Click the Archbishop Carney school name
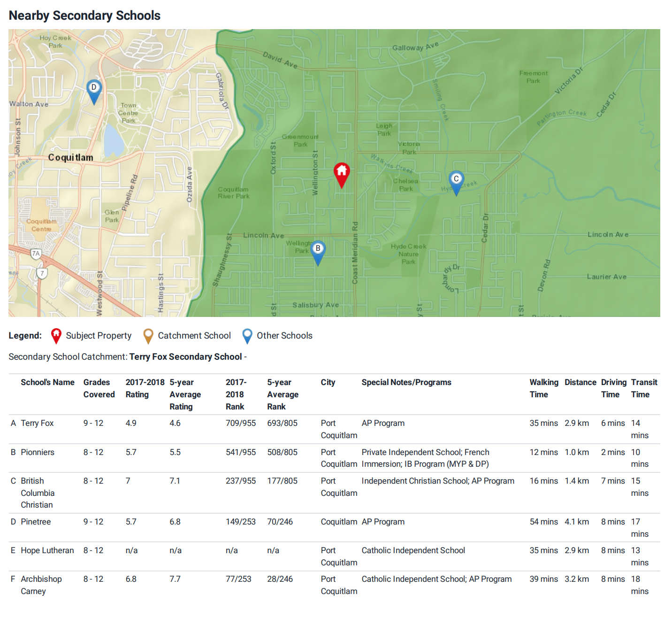This screenshot has width=672, height=617. pyautogui.click(x=41, y=585)
